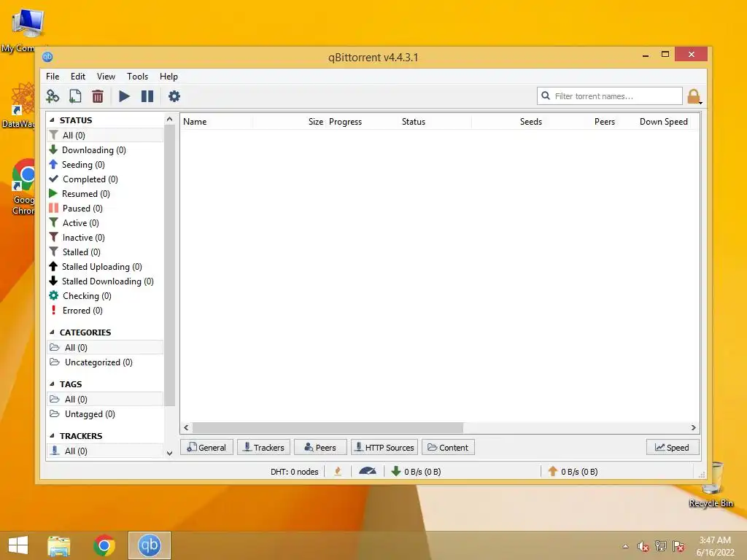The height and width of the screenshot is (560, 747).
Task: Collapse the CATEGORIES section
Action: [x=52, y=332]
